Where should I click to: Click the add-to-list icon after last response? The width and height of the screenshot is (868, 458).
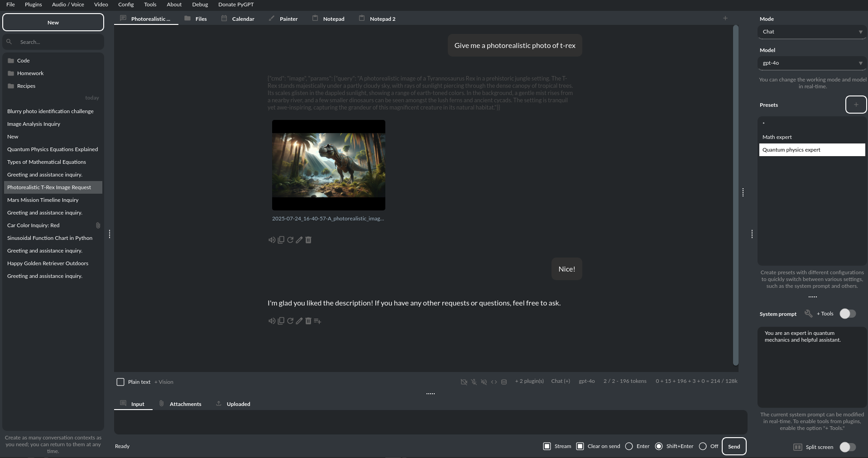click(x=317, y=321)
